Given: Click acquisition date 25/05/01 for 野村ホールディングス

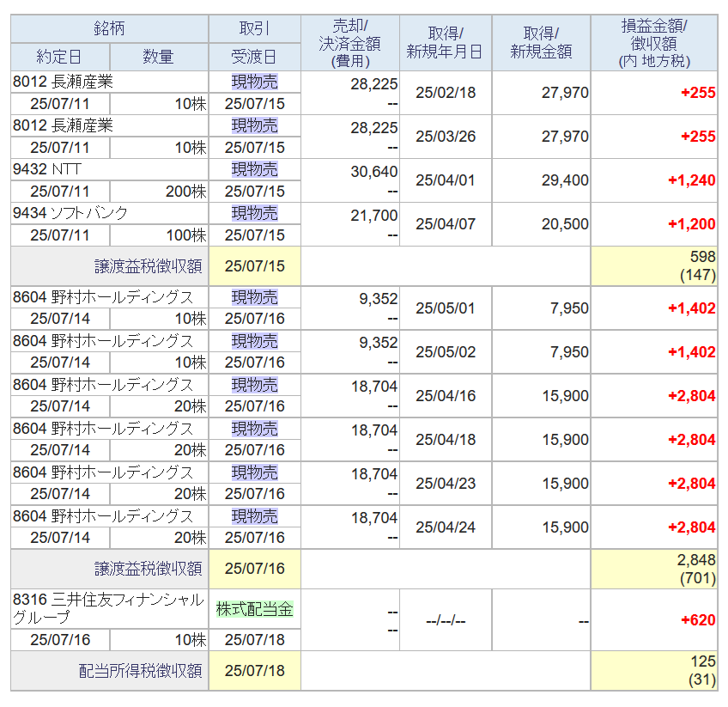Looking at the screenshot, I should click(446, 308).
